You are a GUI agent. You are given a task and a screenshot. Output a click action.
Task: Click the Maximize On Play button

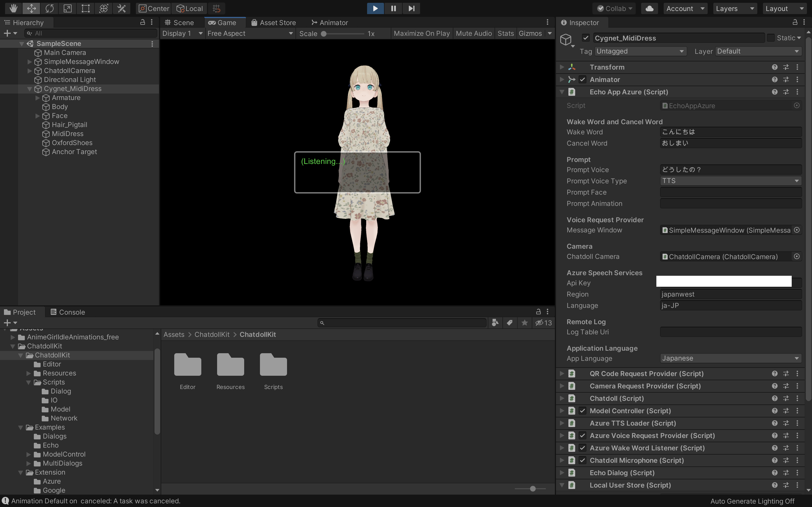(422, 34)
